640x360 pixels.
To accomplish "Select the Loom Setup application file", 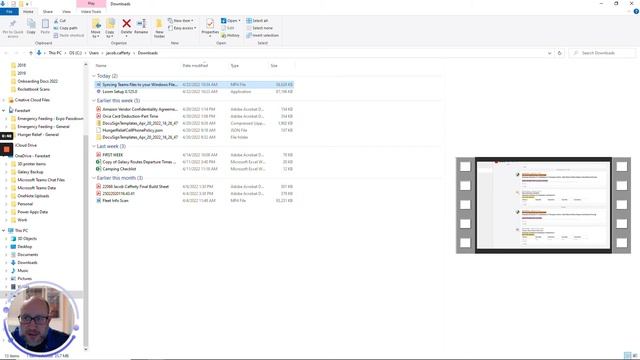I will coord(194,92).
